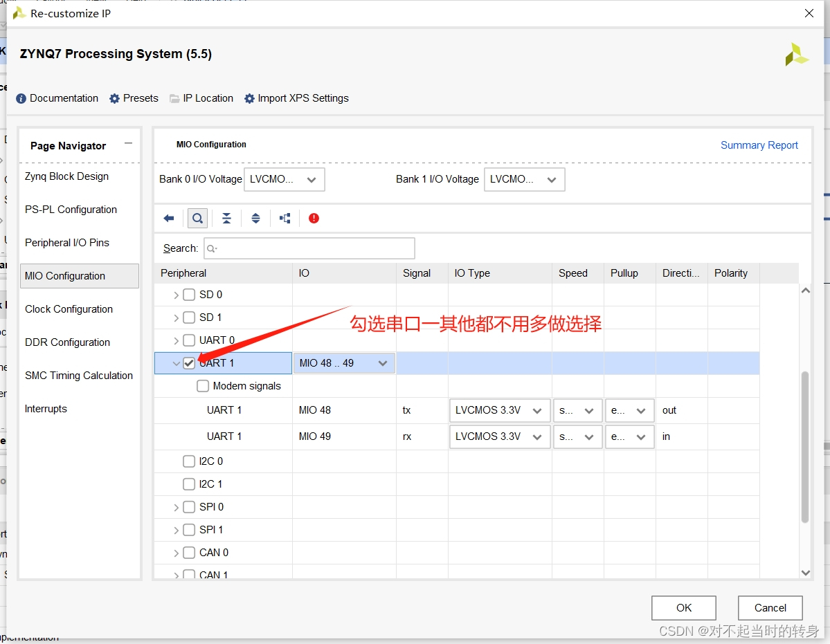
Task: Click the vertical scrollbar in peripheral table
Action: point(804,447)
